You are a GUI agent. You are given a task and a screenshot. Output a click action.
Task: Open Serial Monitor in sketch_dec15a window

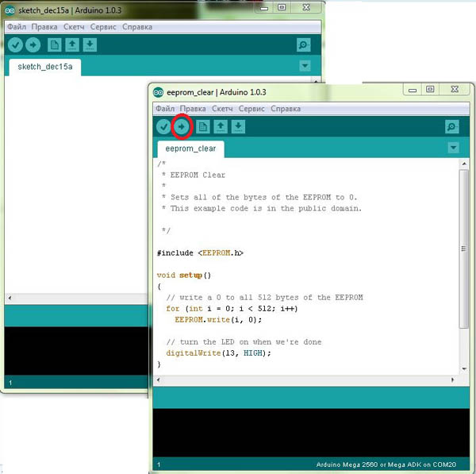tap(304, 45)
